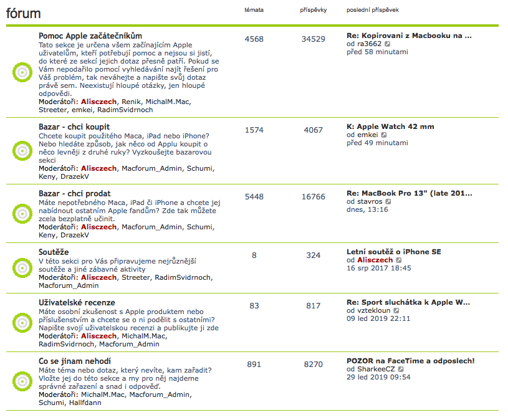
Task: Open the Uživatelské recenze forum
Action: click(x=77, y=303)
